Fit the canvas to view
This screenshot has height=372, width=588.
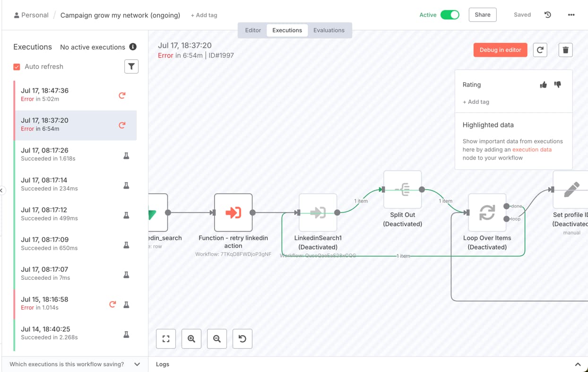pos(166,339)
